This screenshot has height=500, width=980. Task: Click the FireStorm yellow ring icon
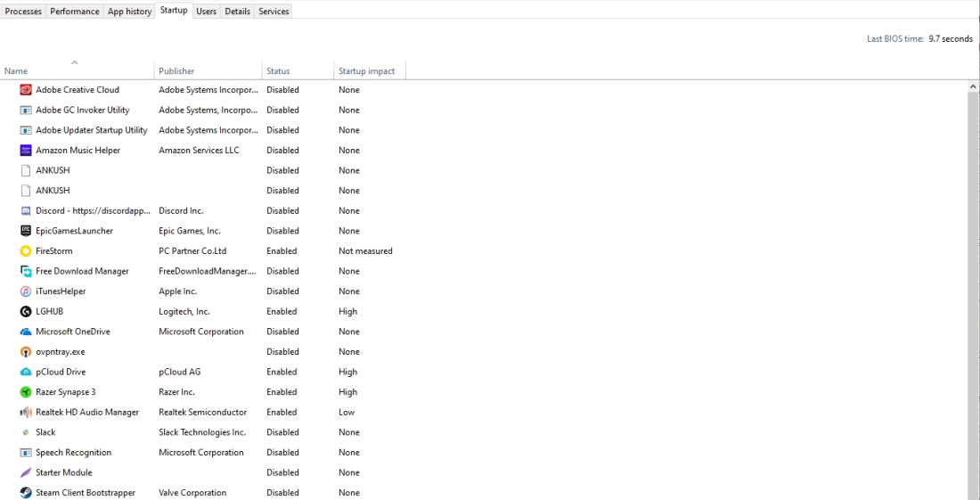pos(26,251)
